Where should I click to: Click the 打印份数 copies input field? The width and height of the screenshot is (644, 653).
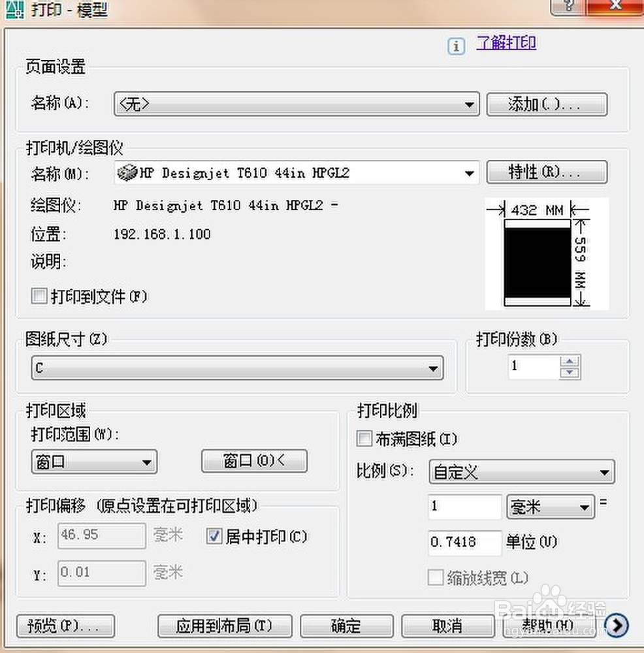[533, 367]
